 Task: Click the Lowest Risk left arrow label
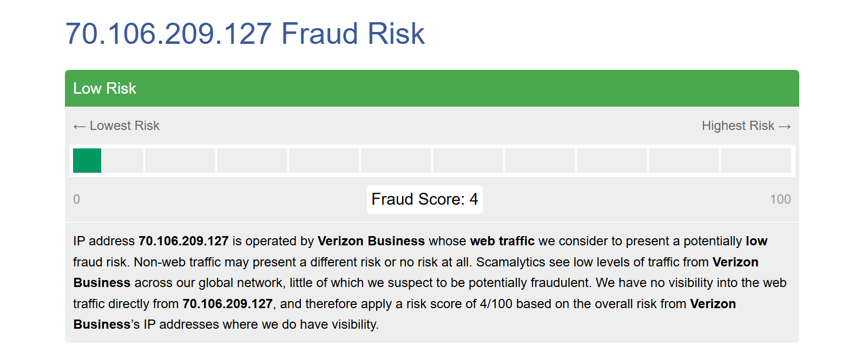pyautogui.click(x=116, y=126)
